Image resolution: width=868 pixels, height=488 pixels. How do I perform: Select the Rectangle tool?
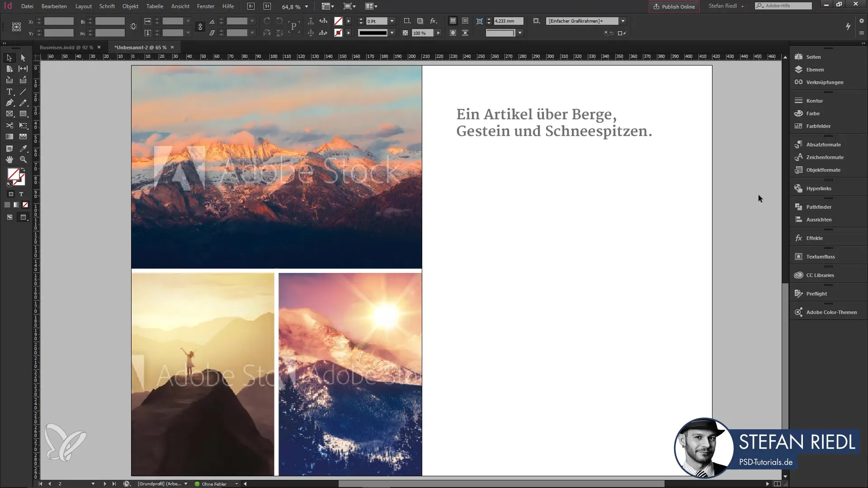click(23, 114)
